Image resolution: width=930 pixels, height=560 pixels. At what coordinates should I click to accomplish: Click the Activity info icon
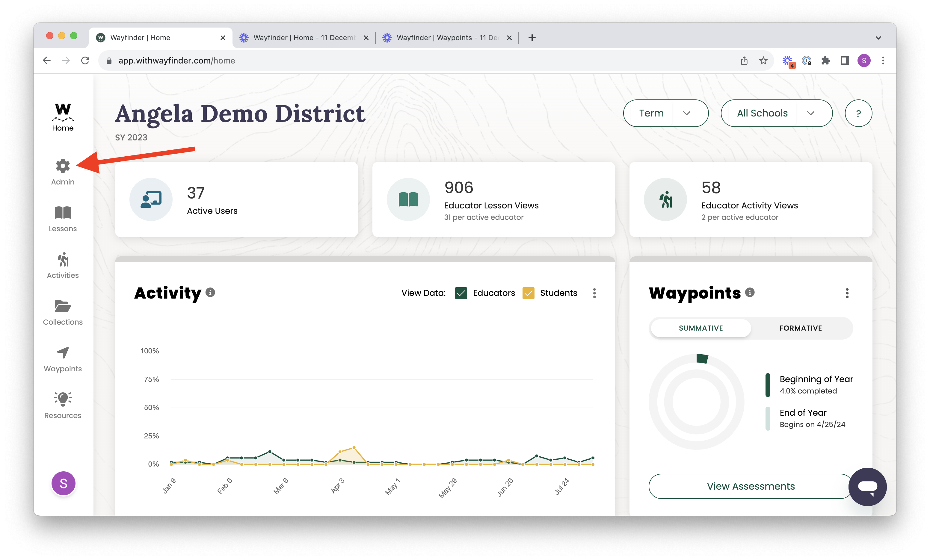tap(210, 293)
